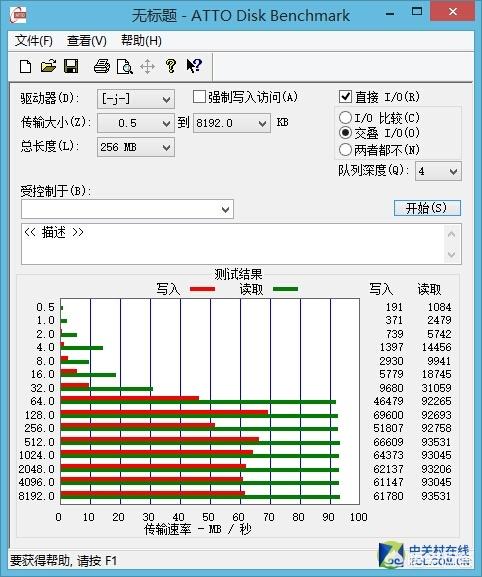Expand the transfer size start 0.5 dropdown
Viewport: 482px width, 577px height.
pos(166,123)
